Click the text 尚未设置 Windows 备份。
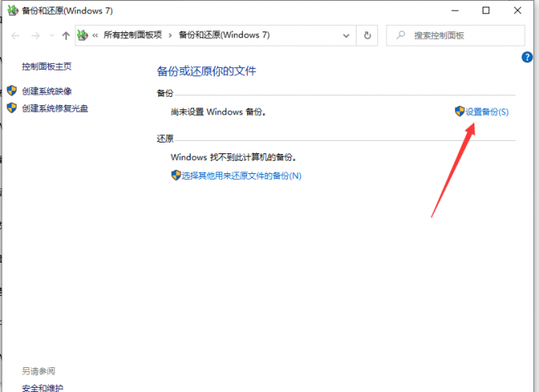The image size is (539, 392). click(x=219, y=112)
